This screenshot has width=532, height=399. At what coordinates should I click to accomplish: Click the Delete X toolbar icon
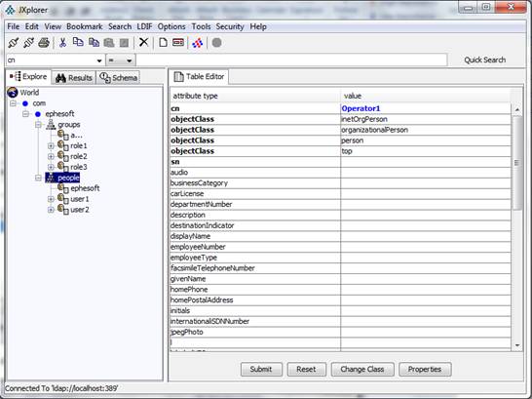(144, 43)
